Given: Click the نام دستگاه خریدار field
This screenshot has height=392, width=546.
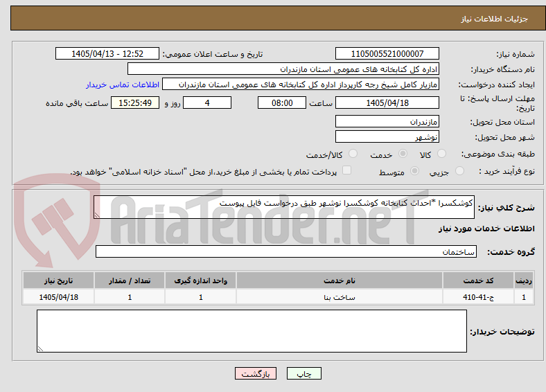Looking at the screenshot, I should 283,69.
